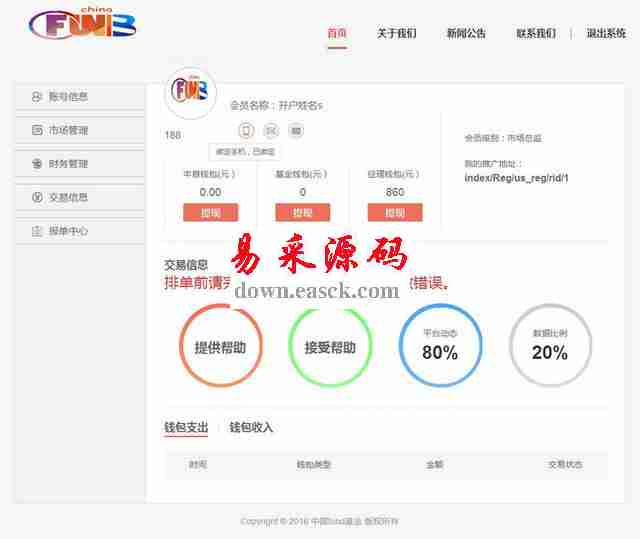The height and width of the screenshot is (539, 640).
Task: Click the gray 20% progress ring
Action: click(x=550, y=345)
